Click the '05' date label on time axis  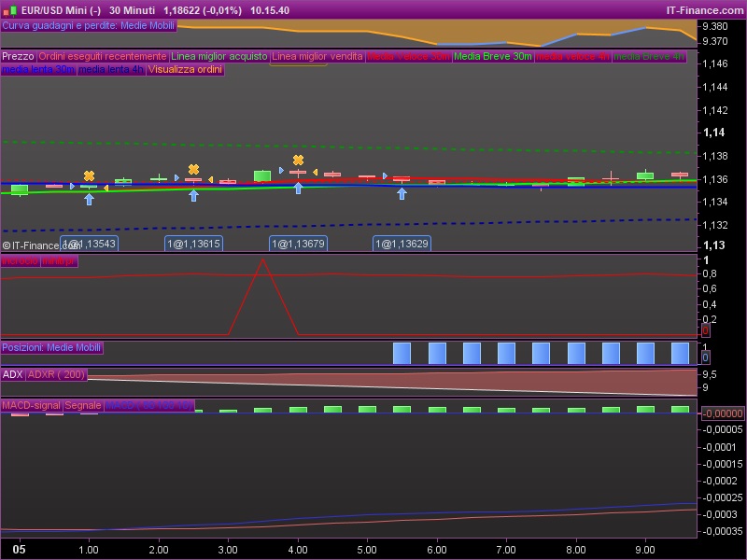pos(19,550)
